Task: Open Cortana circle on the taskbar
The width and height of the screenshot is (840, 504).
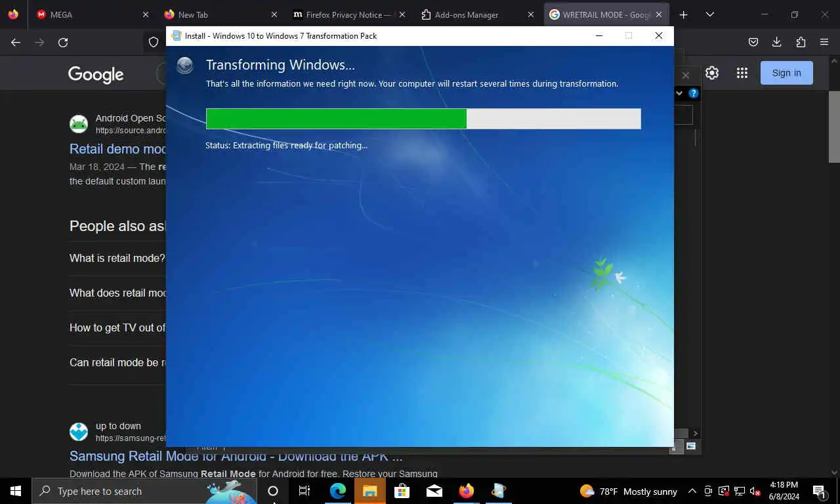Action: [273, 491]
